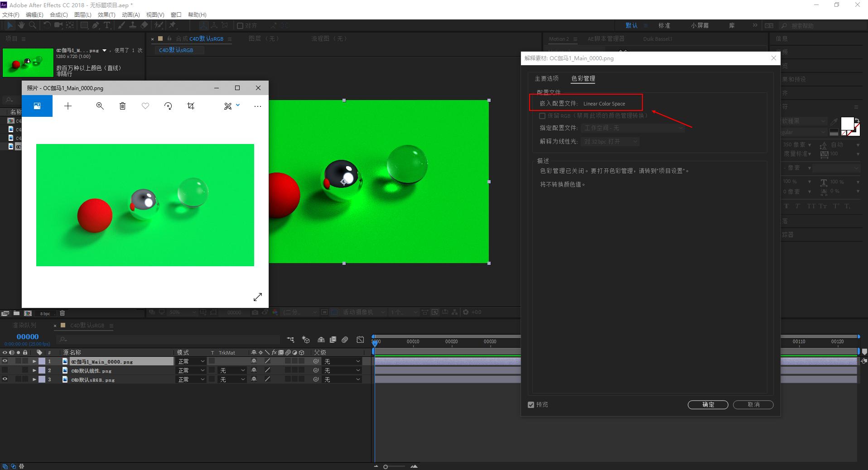868x470 pixels.
Task: Select the Zoom tool
Action: (32, 25)
